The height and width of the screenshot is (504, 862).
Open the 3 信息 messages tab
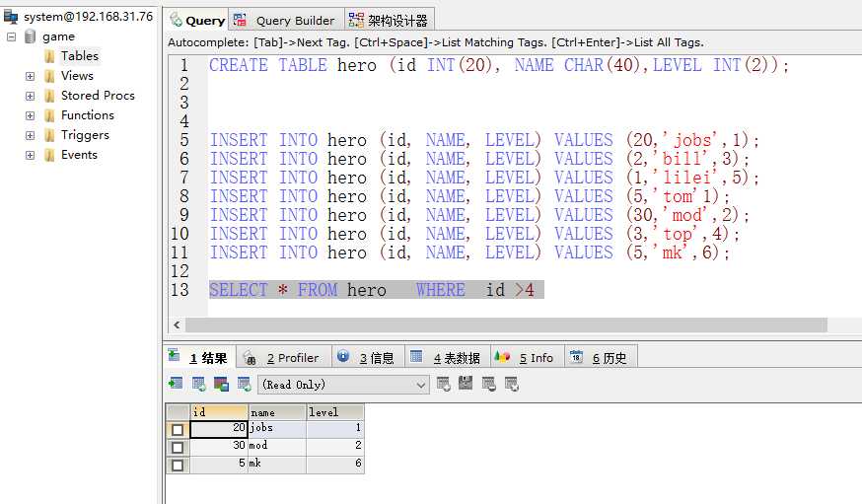pos(368,358)
